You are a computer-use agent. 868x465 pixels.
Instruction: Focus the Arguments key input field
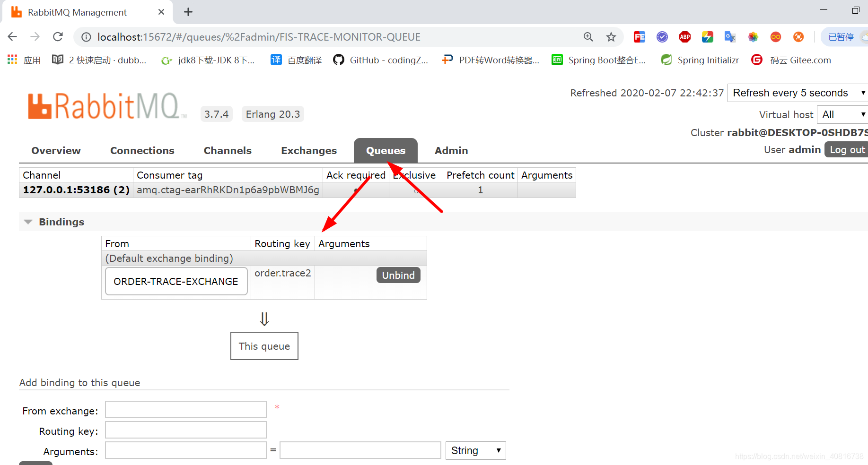click(x=186, y=450)
